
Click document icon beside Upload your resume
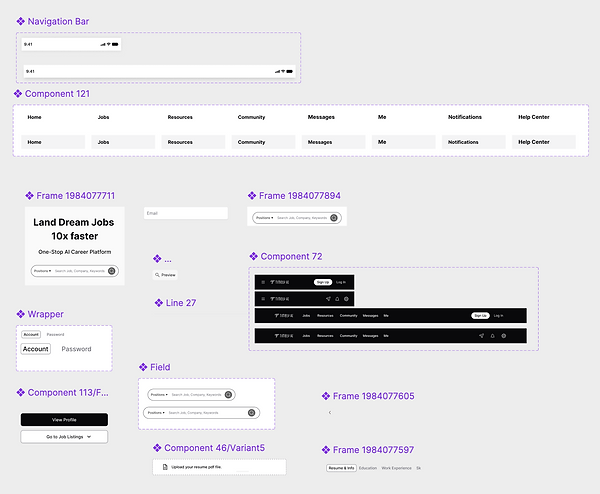[165, 467]
